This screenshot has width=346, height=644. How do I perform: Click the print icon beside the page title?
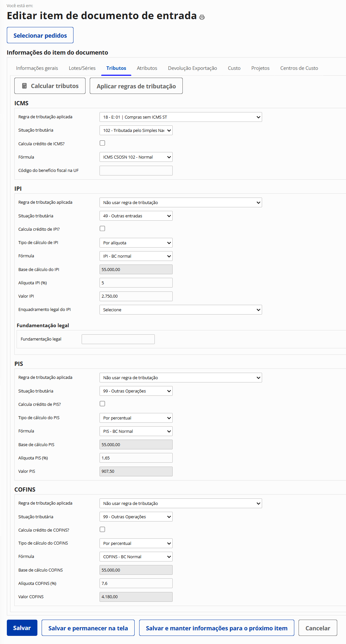tap(202, 17)
